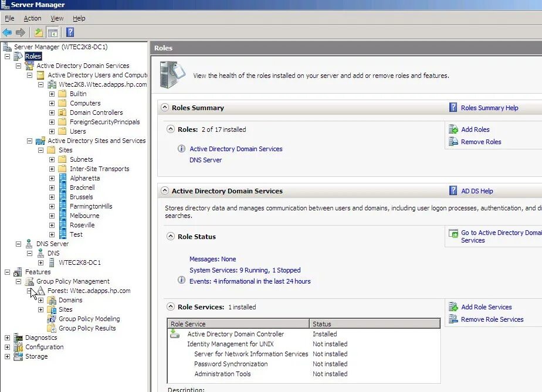Open the Help toolbar icon
542x392 pixels.
click(70, 32)
